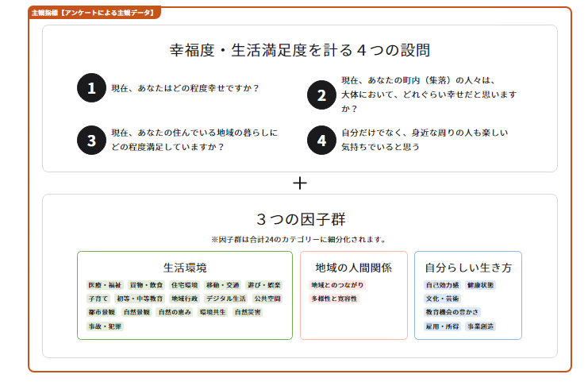Click the 地域とのつながり tag
The width and height of the screenshot is (588, 382).
click(x=338, y=284)
